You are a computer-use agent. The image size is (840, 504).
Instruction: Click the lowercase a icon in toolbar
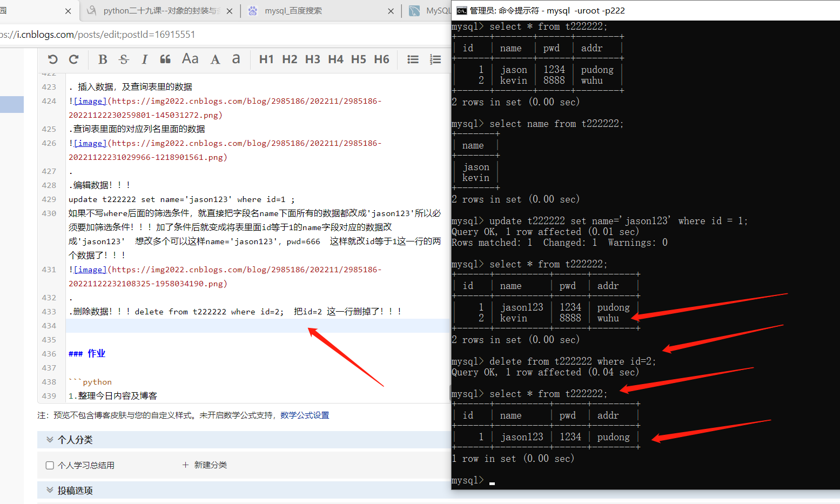tap(236, 59)
